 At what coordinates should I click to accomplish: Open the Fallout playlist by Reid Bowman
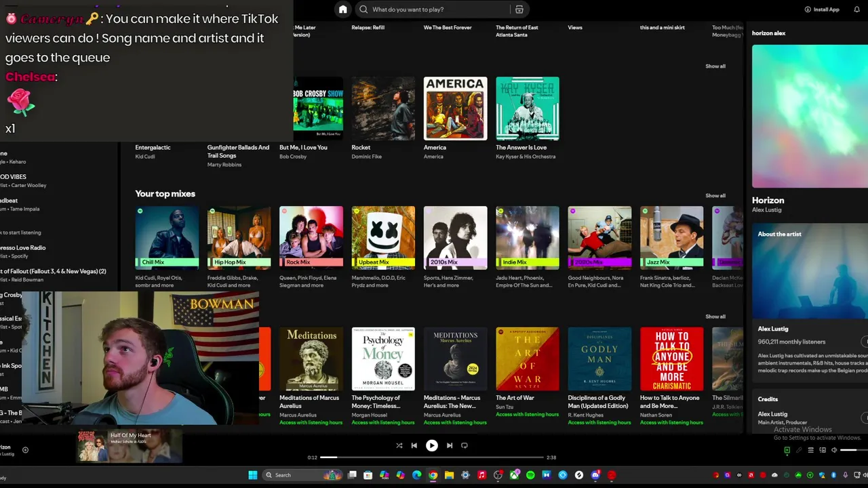[x=53, y=274]
